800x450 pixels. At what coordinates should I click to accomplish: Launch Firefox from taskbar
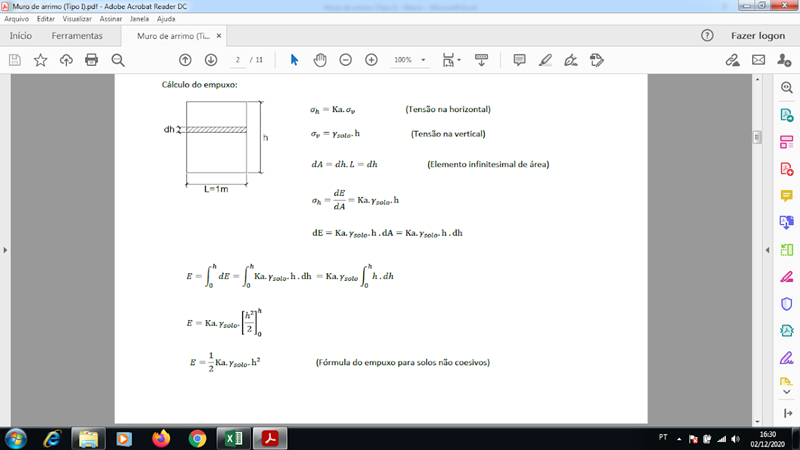coord(161,439)
